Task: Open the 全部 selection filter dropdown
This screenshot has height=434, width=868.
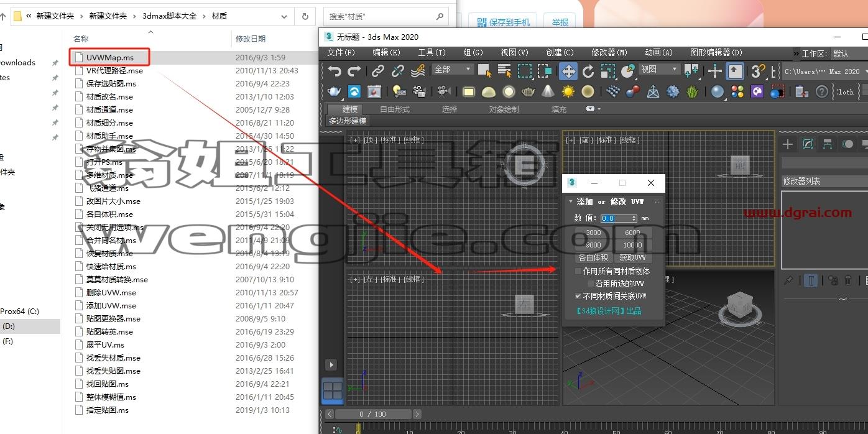Action: 453,70
